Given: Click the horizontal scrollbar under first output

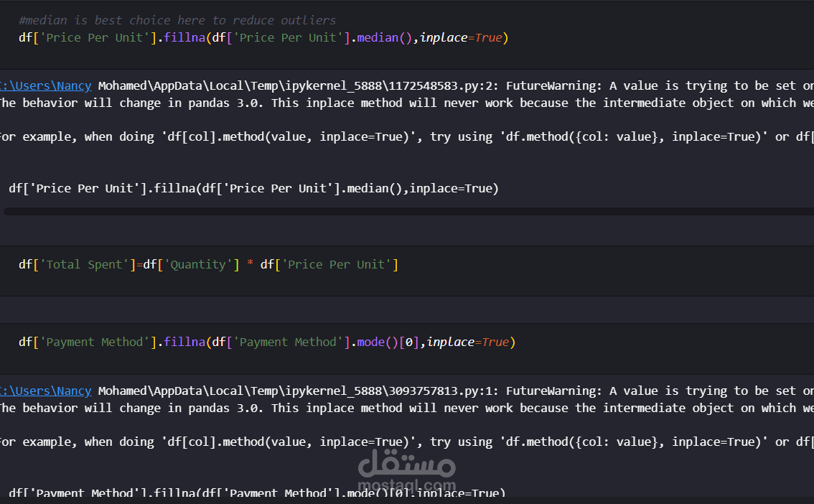Looking at the screenshot, I should click(408, 211).
